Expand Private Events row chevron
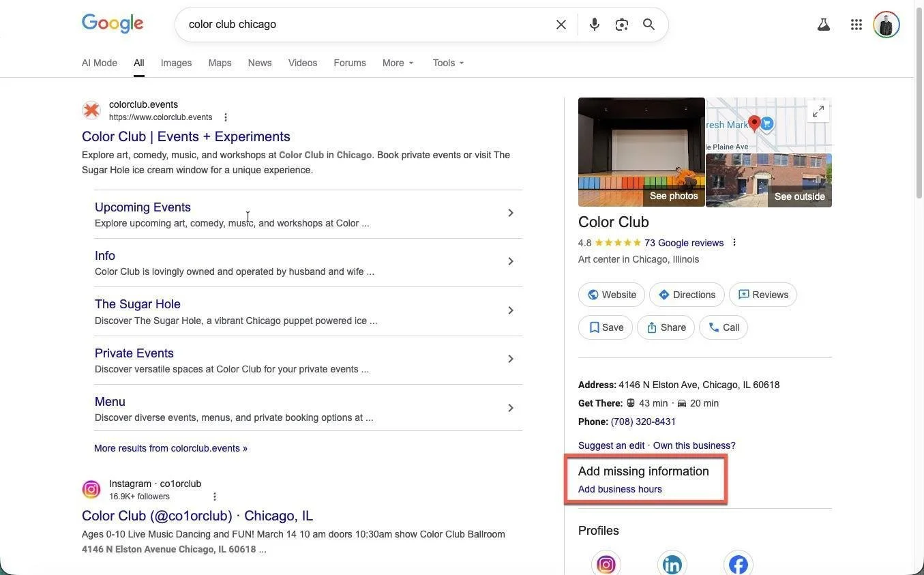This screenshot has width=924, height=575. point(511,359)
